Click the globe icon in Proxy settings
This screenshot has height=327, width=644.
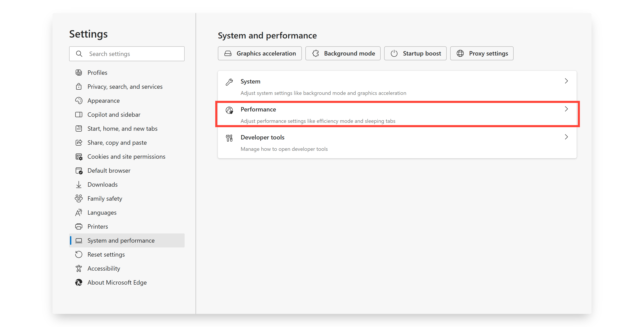coord(460,54)
